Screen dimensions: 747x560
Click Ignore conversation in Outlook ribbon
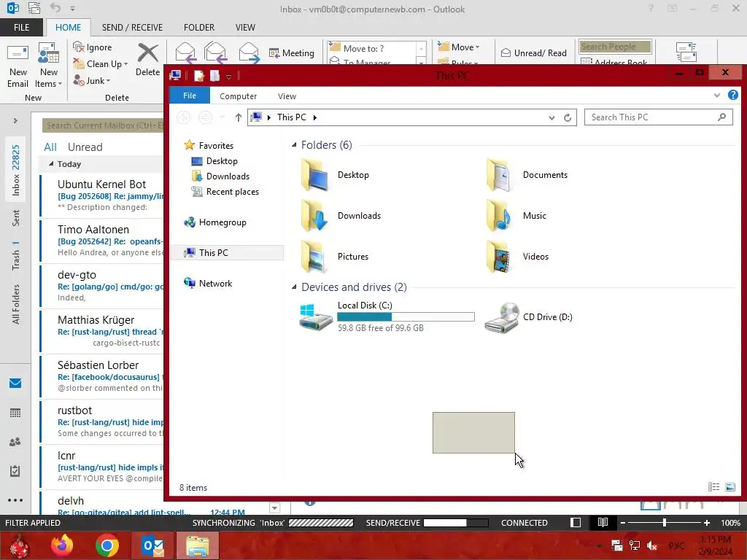coord(93,47)
